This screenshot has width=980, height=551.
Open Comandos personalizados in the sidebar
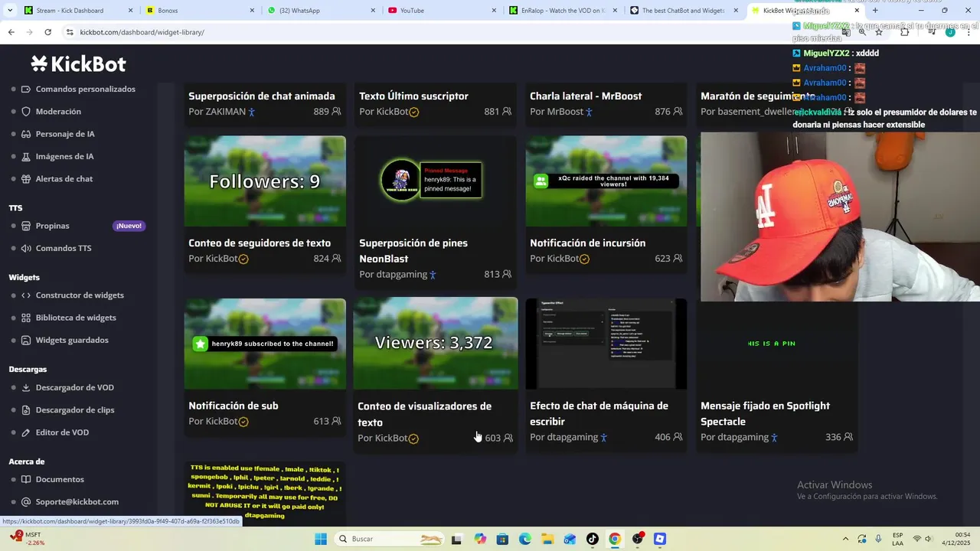coord(85,89)
